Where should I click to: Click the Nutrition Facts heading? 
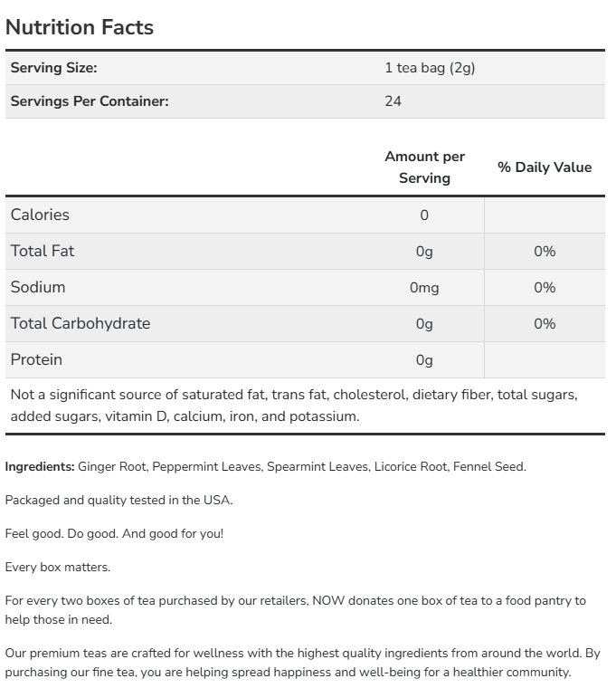click(80, 27)
